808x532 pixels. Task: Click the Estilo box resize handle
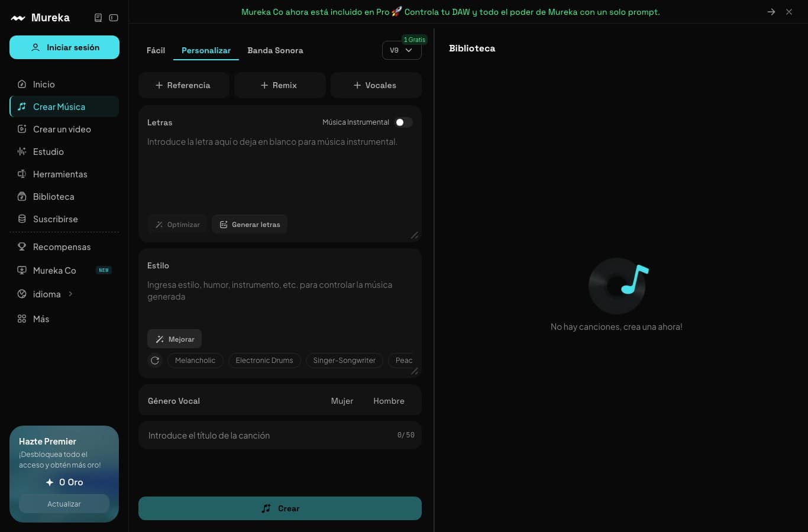pos(414,371)
